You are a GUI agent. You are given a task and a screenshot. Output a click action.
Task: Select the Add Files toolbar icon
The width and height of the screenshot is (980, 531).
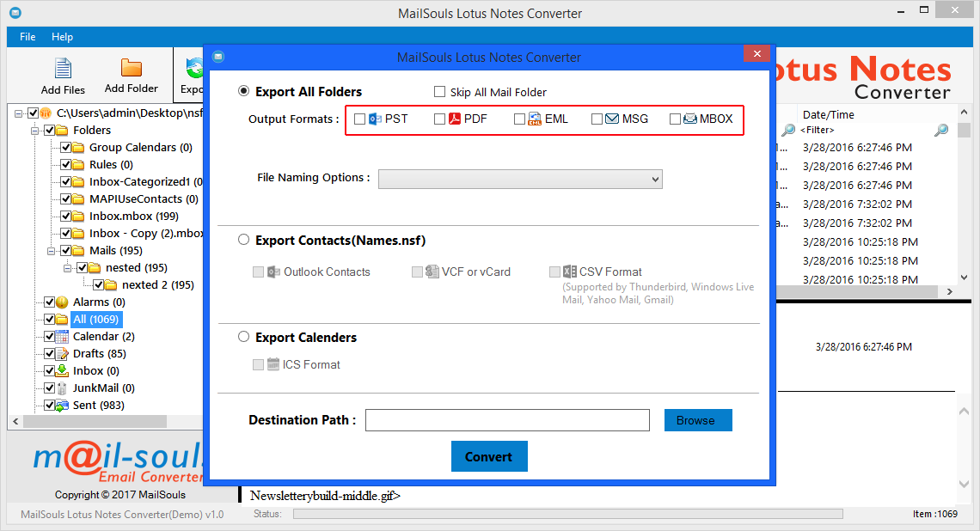click(x=63, y=67)
